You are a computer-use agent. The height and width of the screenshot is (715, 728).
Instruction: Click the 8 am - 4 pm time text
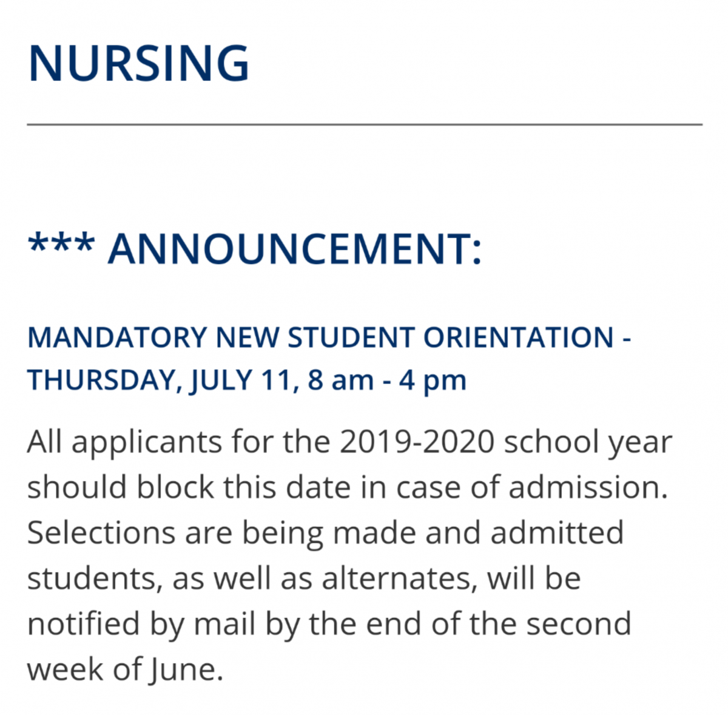pyautogui.click(x=387, y=381)
